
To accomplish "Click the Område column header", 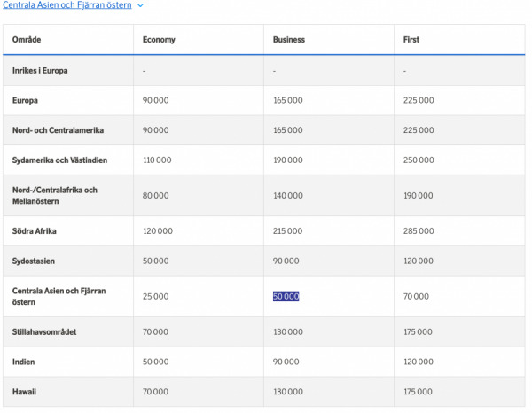I will coord(28,40).
